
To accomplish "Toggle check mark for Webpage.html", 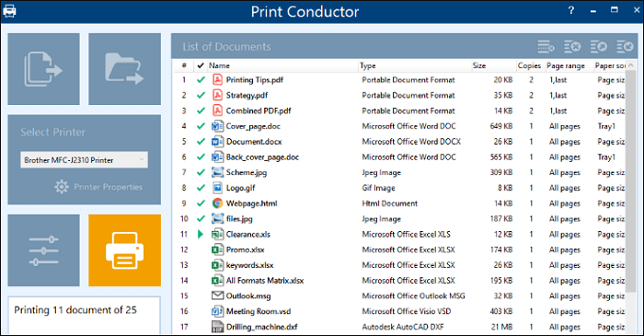I will 201,203.
